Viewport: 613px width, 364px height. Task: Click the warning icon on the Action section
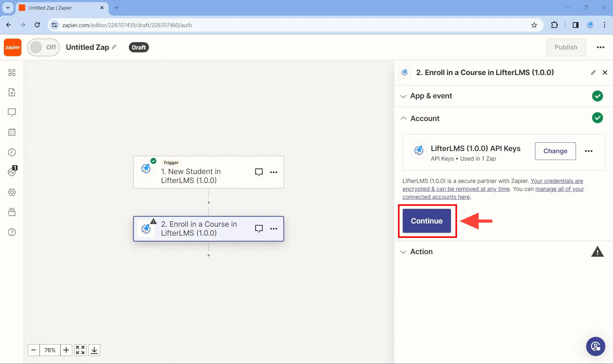click(598, 251)
